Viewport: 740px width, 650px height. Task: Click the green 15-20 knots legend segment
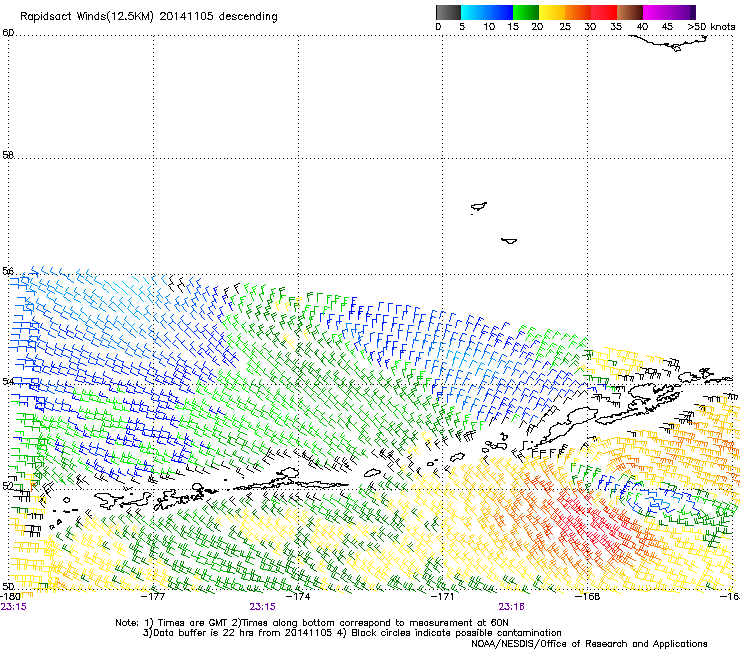tap(526, 12)
